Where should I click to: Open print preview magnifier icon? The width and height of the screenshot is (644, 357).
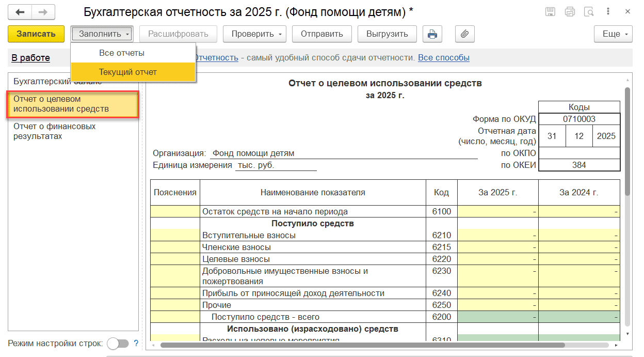pos(589,12)
